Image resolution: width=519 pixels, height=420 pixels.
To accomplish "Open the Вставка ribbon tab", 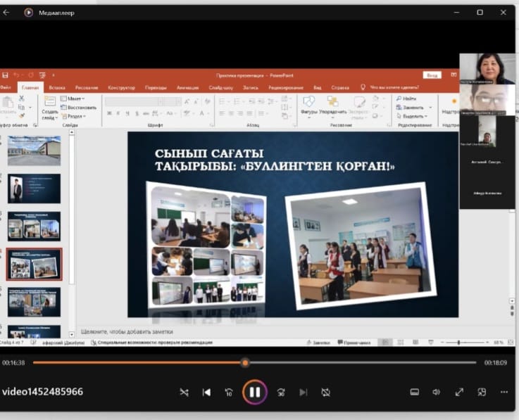I will click(57, 87).
